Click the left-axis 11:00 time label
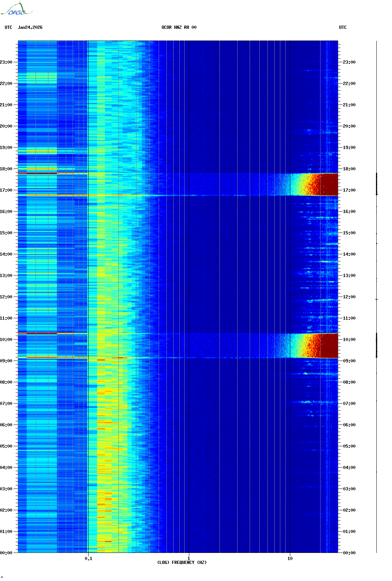The image size is (392, 581). 6,318
